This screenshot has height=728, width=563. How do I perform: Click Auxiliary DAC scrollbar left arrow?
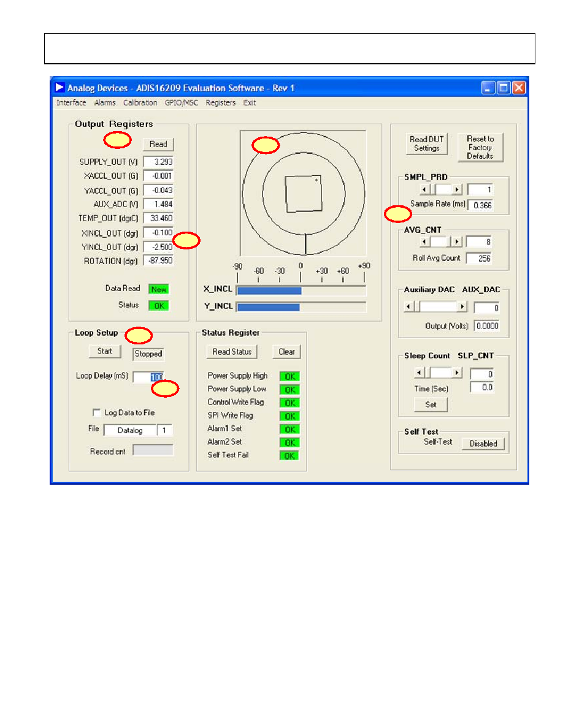pyautogui.click(x=408, y=306)
